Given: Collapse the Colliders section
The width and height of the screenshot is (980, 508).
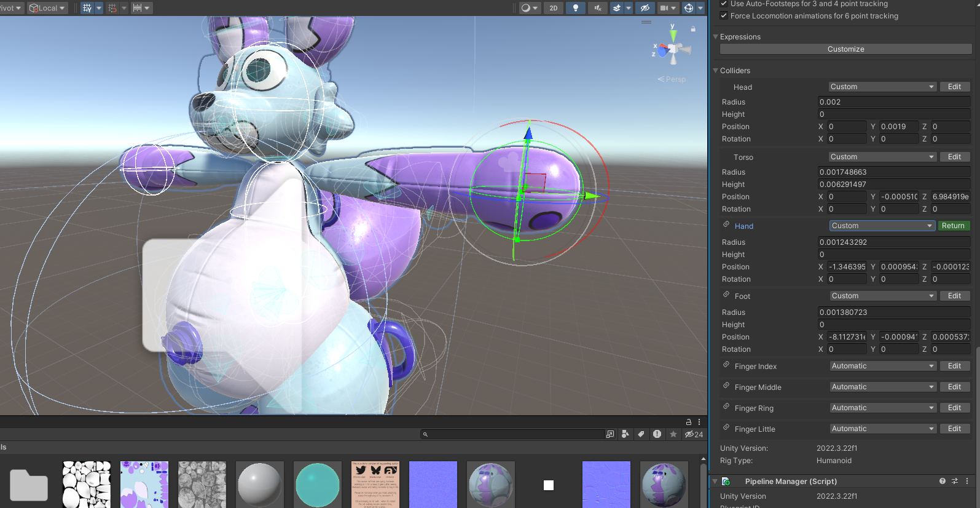Looking at the screenshot, I should [716, 71].
